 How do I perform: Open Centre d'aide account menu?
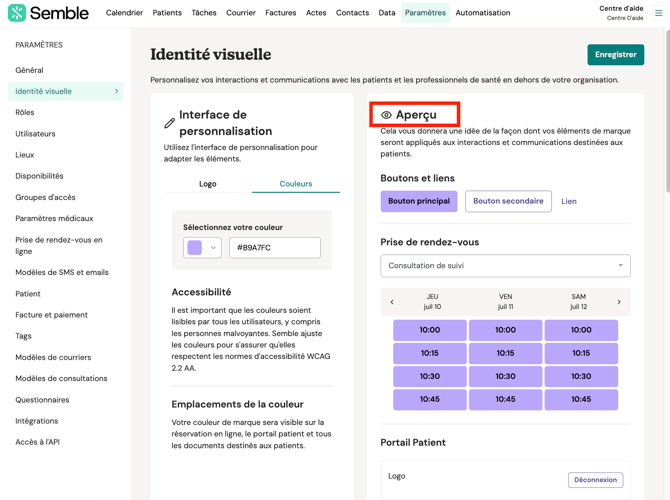click(x=621, y=13)
